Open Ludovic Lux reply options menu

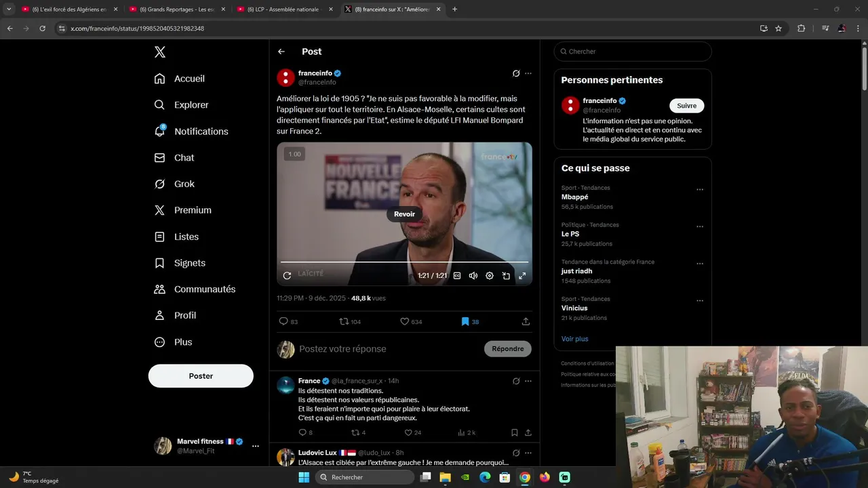(528, 453)
